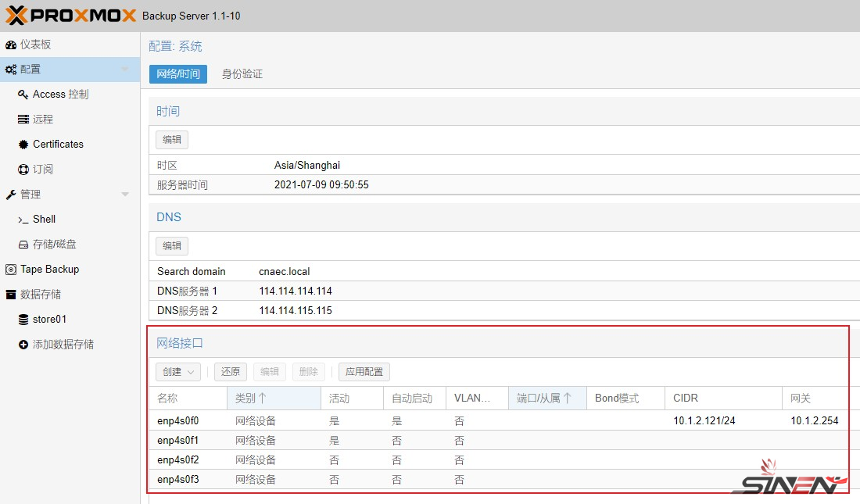
Task: Collapse the 管理 section arrow in sidebar
Action: (125, 194)
